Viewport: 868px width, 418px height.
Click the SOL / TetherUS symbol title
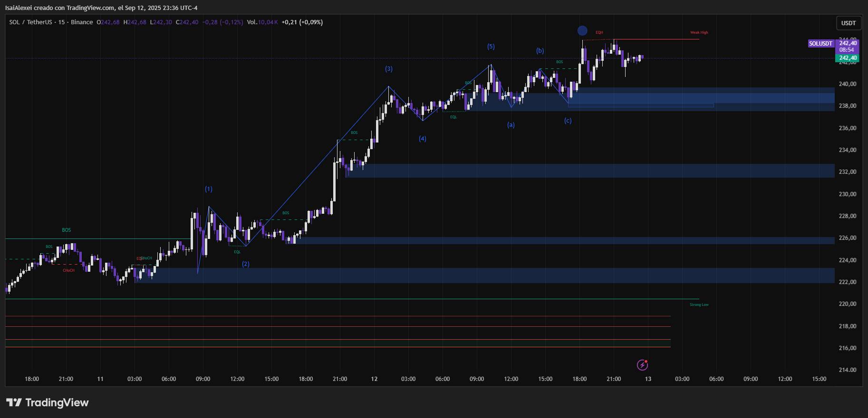pos(30,22)
